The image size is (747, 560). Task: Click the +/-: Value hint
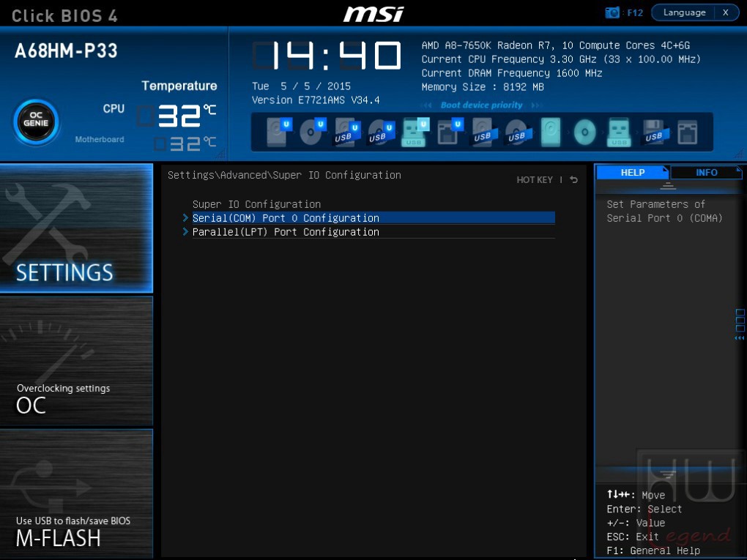636,523
